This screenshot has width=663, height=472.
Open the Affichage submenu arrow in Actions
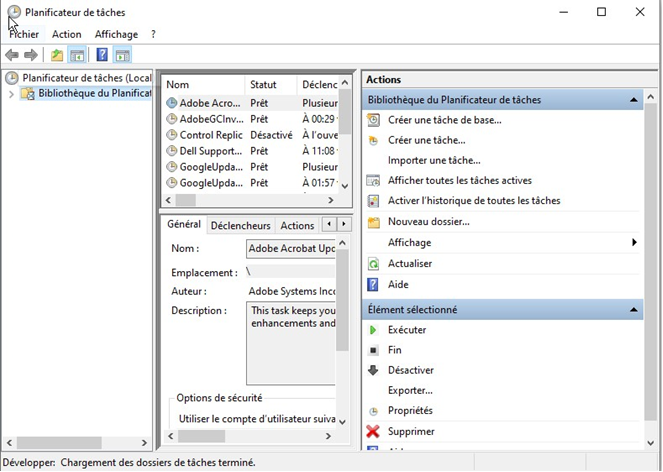pos(634,243)
